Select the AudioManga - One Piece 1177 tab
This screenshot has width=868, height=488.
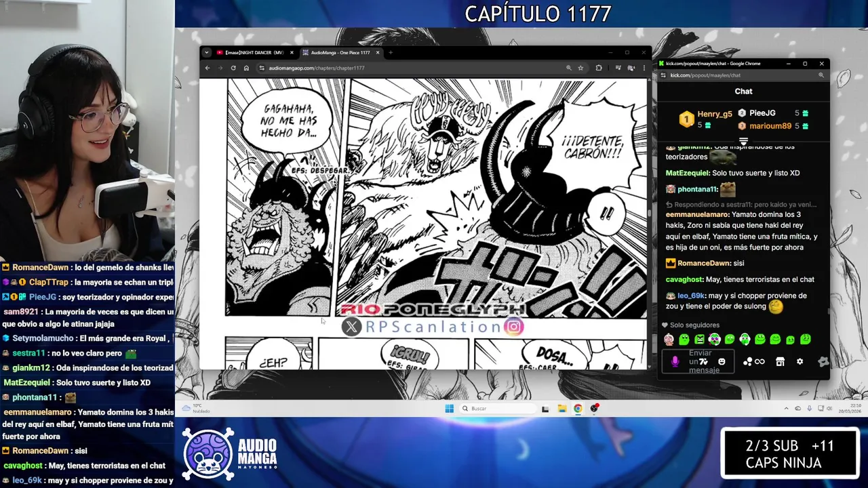[x=340, y=52]
